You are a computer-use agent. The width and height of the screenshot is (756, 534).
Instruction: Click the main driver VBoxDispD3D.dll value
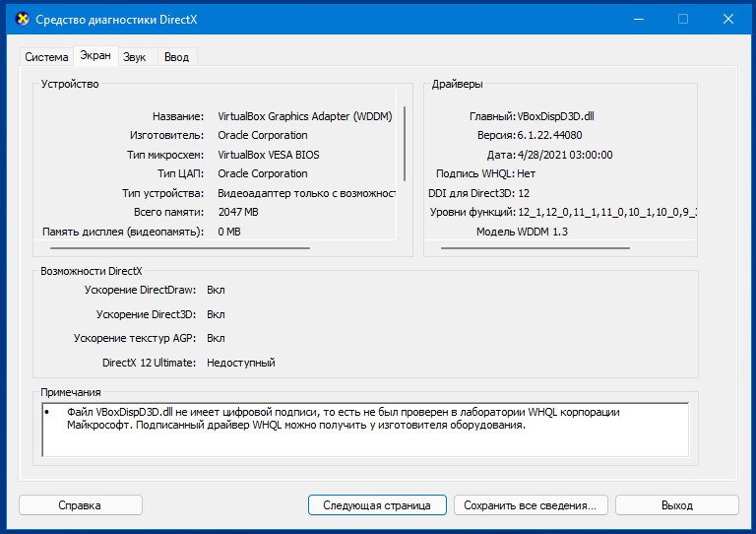pos(555,116)
